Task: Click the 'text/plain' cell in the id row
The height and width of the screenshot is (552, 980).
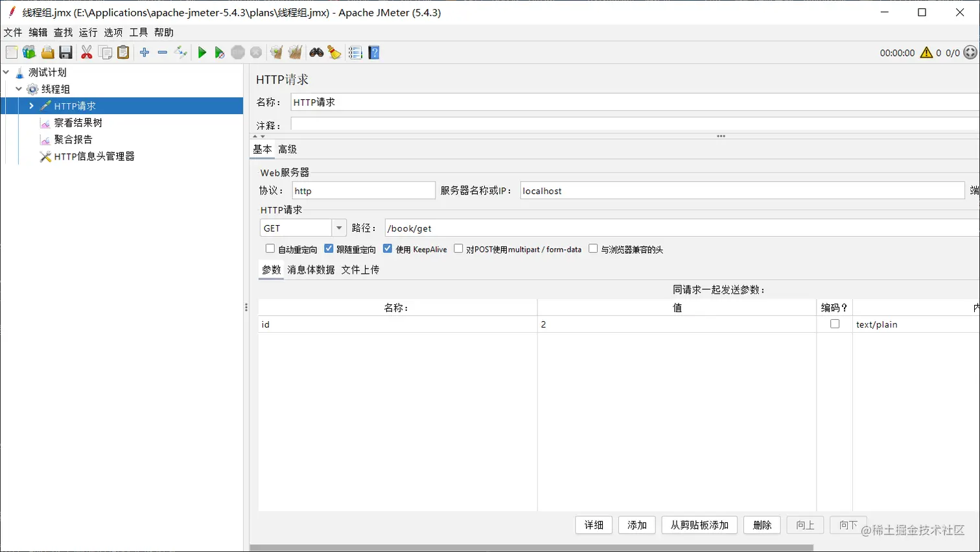Action: click(x=916, y=324)
